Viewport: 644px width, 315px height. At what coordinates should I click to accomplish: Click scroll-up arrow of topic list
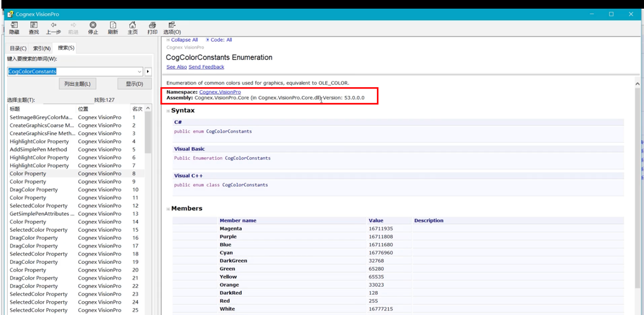click(x=148, y=108)
